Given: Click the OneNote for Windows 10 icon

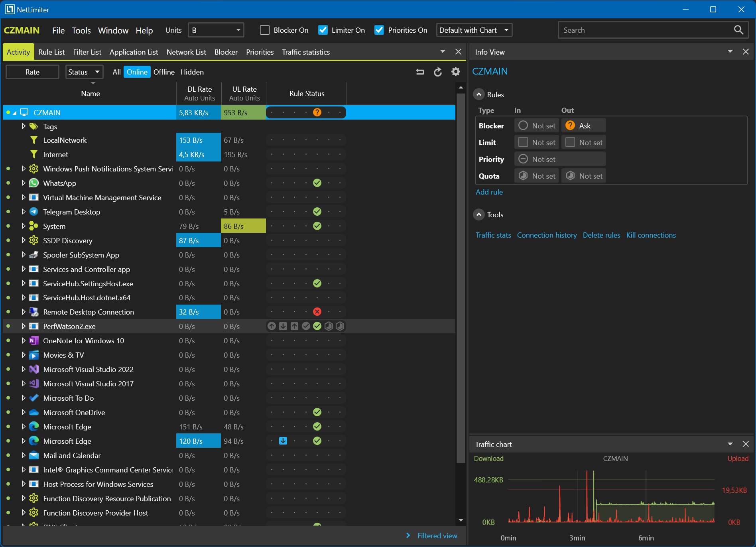Looking at the screenshot, I should [x=34, y=341].
